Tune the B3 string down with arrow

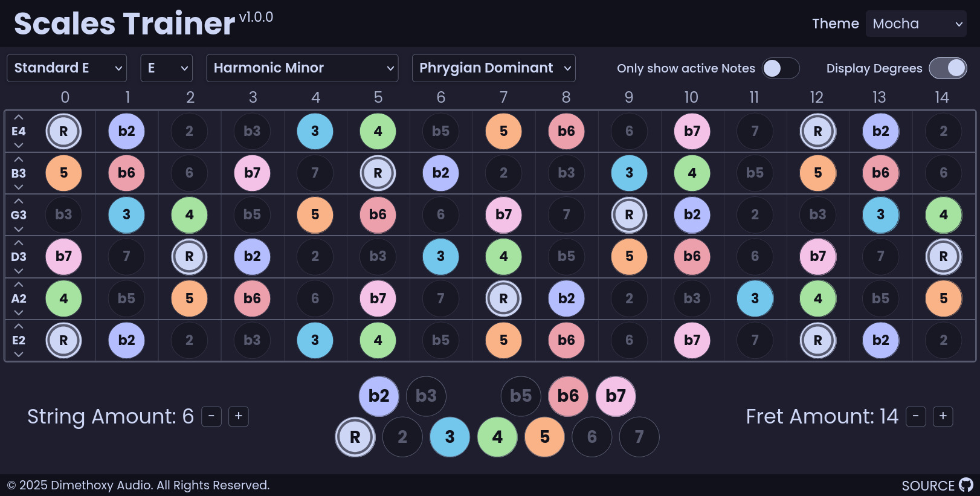[19, 187]
